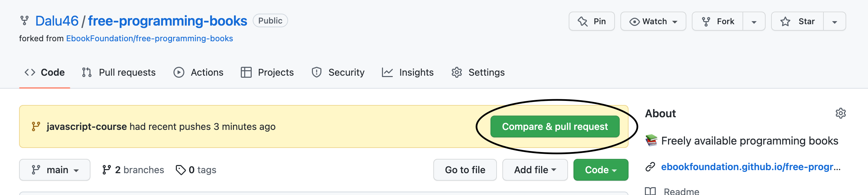The image size is (868, 195).
Task: Open the Add file dropdown
Action: click(x=535, y=170)
